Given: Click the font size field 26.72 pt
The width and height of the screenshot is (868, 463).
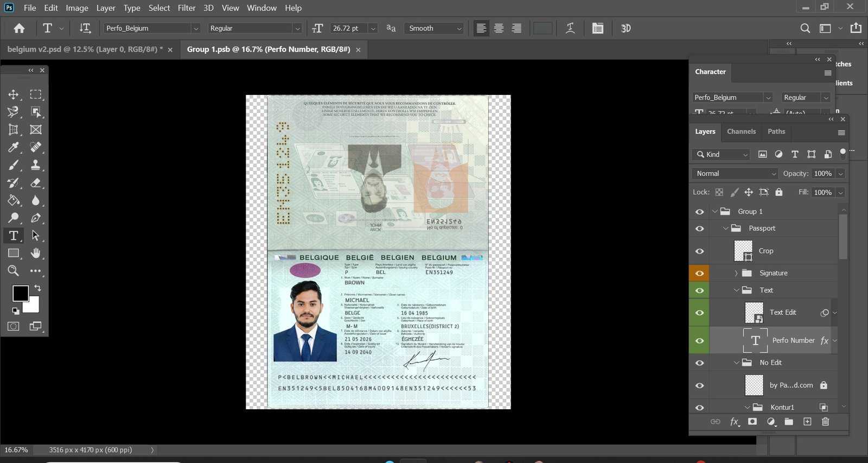Looking at the screenshot, I should 347,28.
